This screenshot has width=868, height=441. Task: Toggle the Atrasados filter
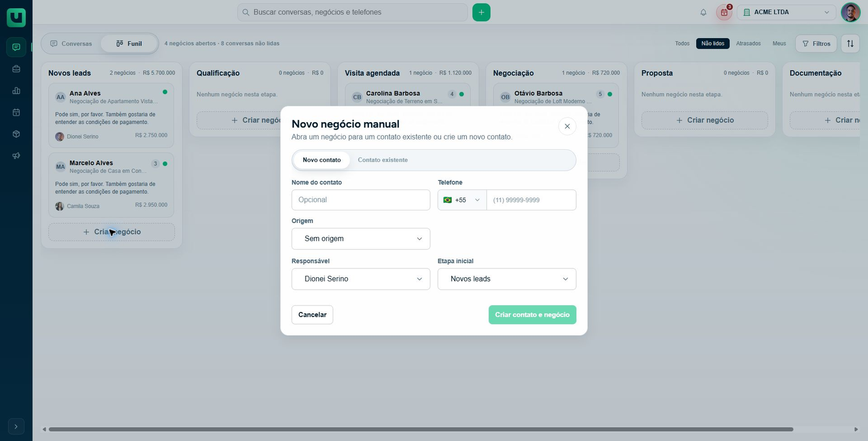(749, 43)
